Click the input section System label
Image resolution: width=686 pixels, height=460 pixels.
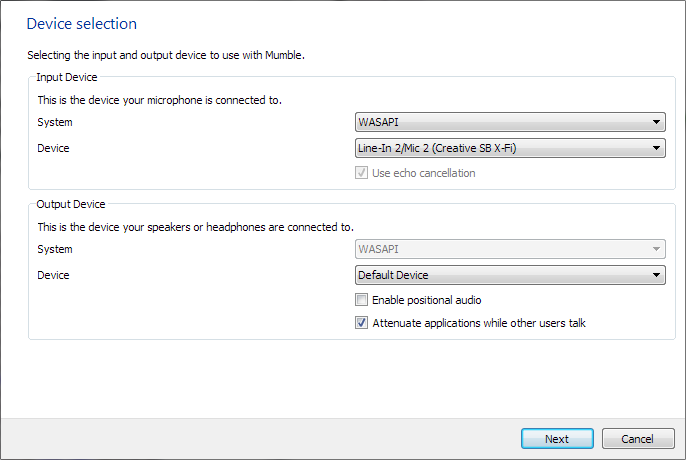[55, 122]
